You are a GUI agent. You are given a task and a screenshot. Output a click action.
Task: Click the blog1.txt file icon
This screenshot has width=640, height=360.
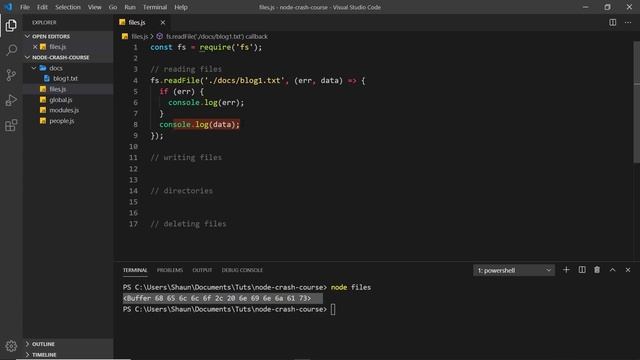tap(47, 78)
